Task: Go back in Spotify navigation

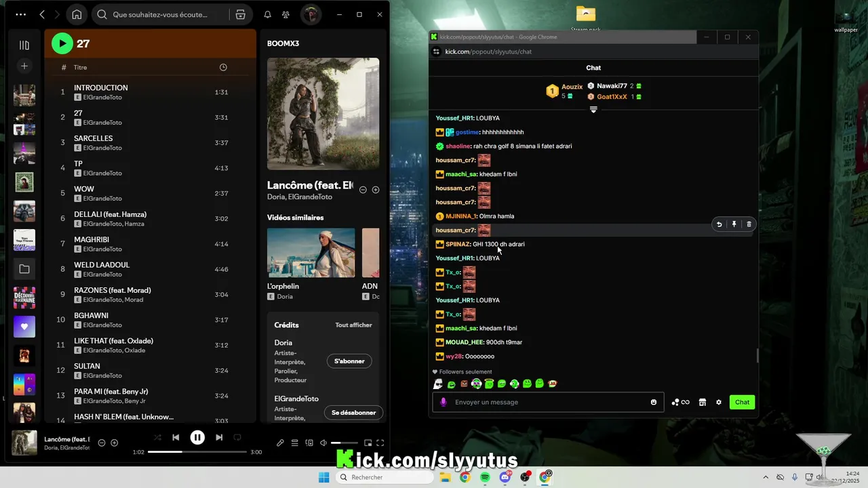Action: pyautogui.click(x=42, y=14)
